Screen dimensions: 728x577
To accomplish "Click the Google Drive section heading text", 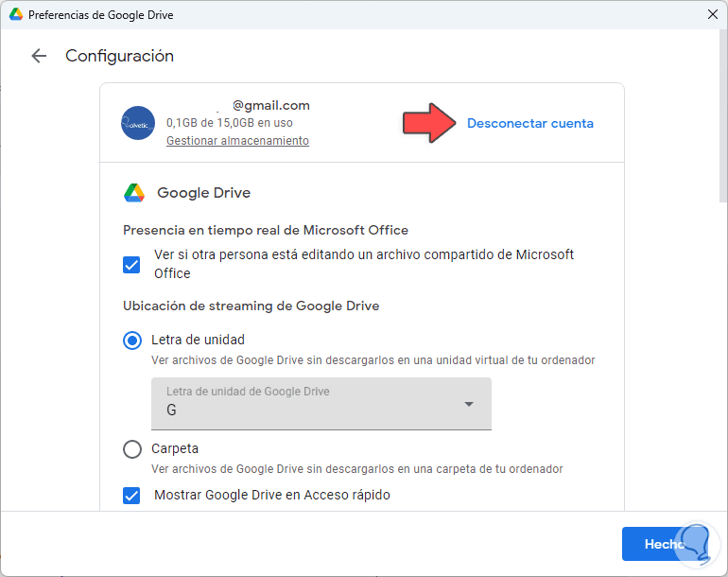I will [x=203, y=193].
